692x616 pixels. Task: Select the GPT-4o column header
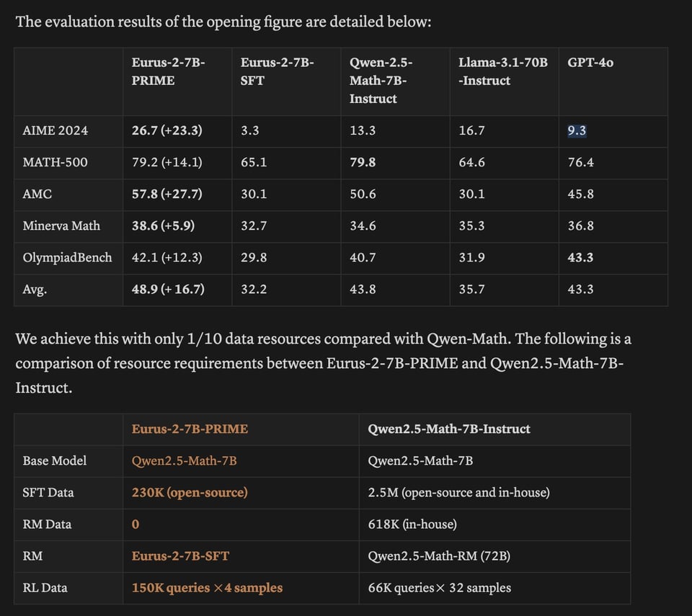pyautogui.click(x=590, y=63)
